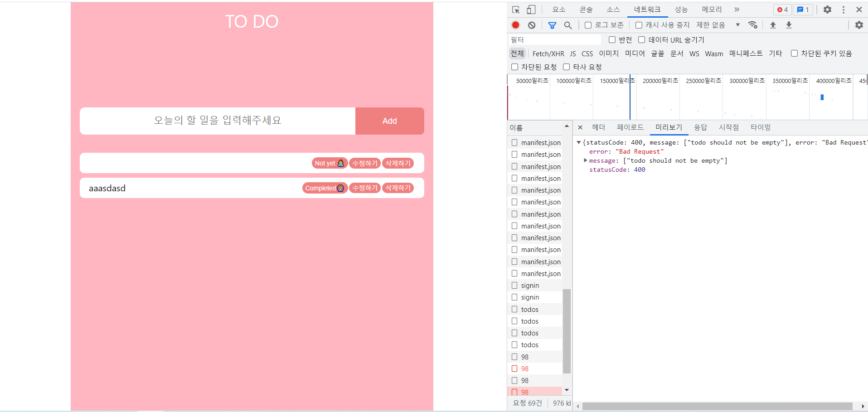The image size is (868, 412).
Task: Open network conditions wifi icon
Action: coord(753,25)
